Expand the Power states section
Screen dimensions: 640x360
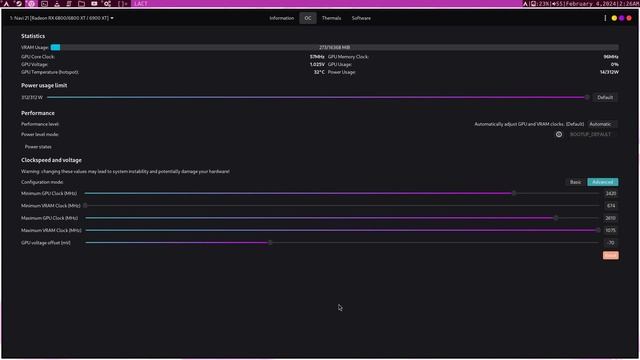pyautogui.click(x=38, y=147)
